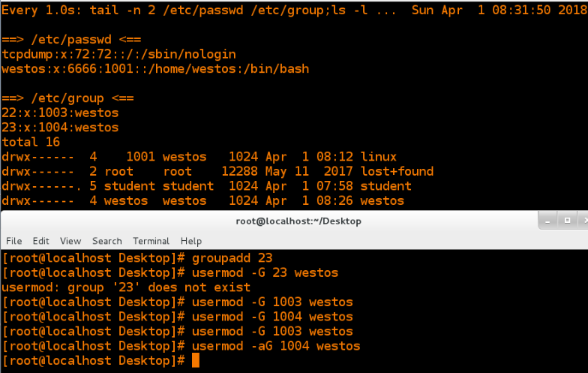Screen dimensions: 588x373
Task: Click the '==> /etc/group <==' header
Action: 67,98
